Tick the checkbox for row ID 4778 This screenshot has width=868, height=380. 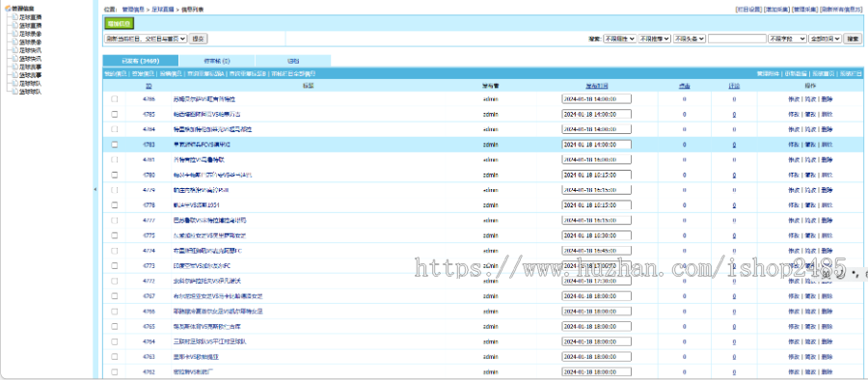tap(115, 205)
